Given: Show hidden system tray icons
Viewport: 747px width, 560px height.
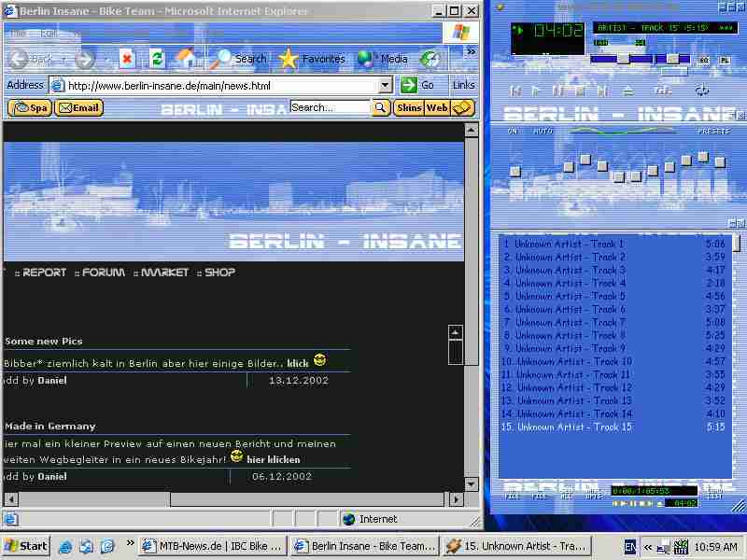Looking at the screenshot, I should 647,547.
